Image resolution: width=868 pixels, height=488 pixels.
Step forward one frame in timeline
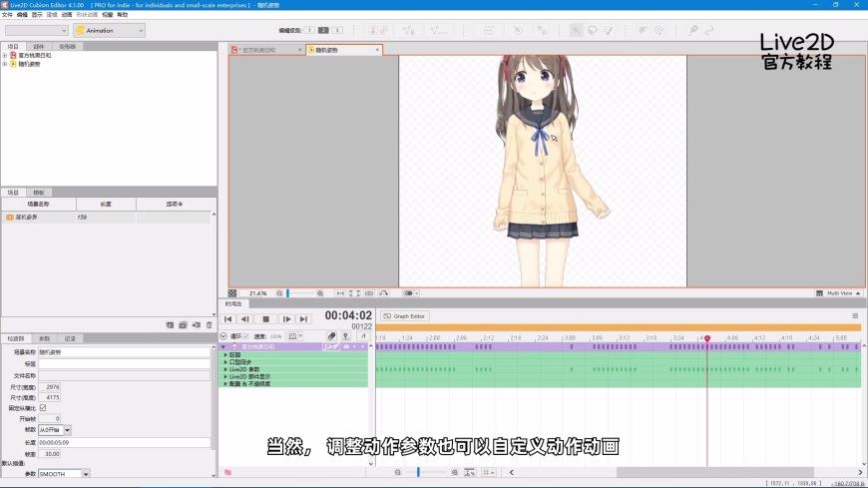pyautogui.click(x=286, y=319)
